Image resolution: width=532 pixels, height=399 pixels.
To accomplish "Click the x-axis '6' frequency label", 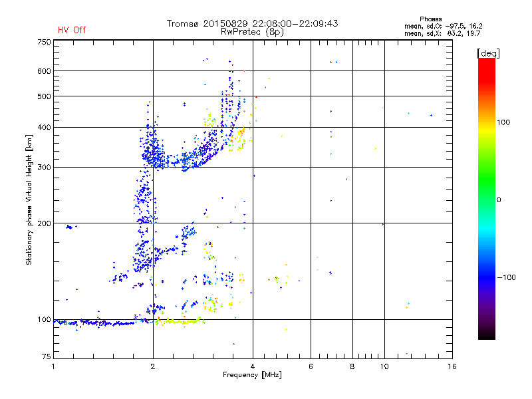I will 311,366.
